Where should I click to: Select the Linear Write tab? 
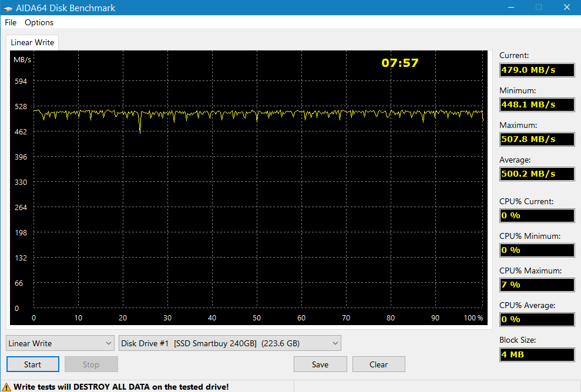[x=32, y=43]
